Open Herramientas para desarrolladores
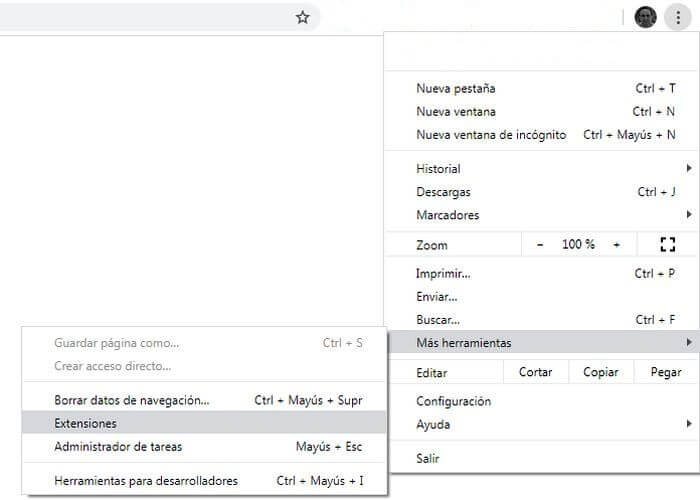 [204, 481]
